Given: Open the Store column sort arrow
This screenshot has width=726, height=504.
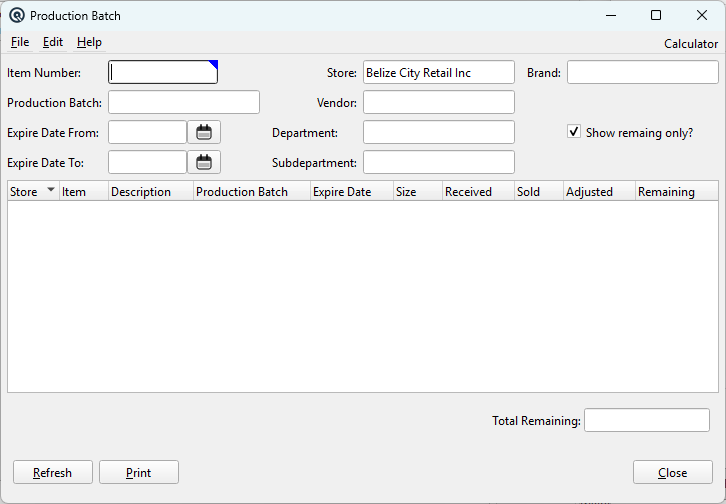Looking at the screenshot, I should [x=51, y=189].
